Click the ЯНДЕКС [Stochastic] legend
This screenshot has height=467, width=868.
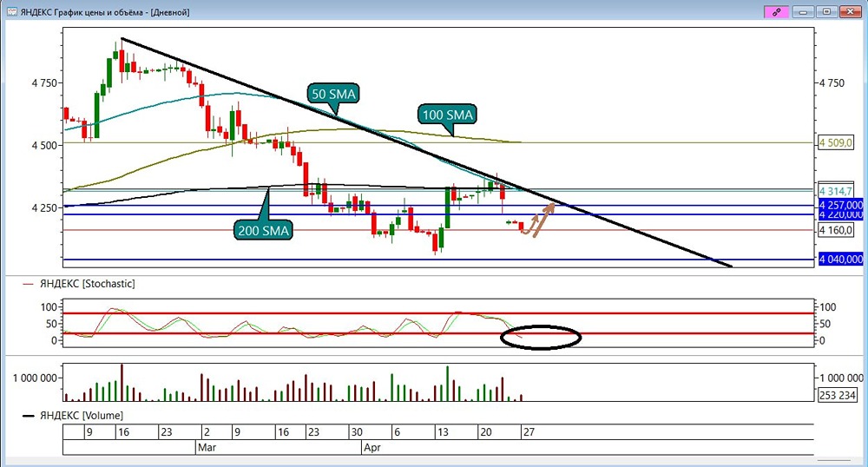point(79,284)
